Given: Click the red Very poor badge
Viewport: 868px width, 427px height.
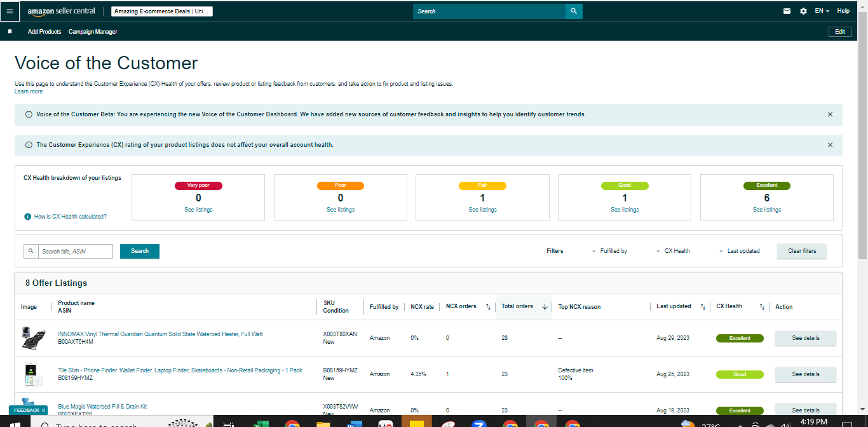Looking at the screenshot, I should (198, 186).
